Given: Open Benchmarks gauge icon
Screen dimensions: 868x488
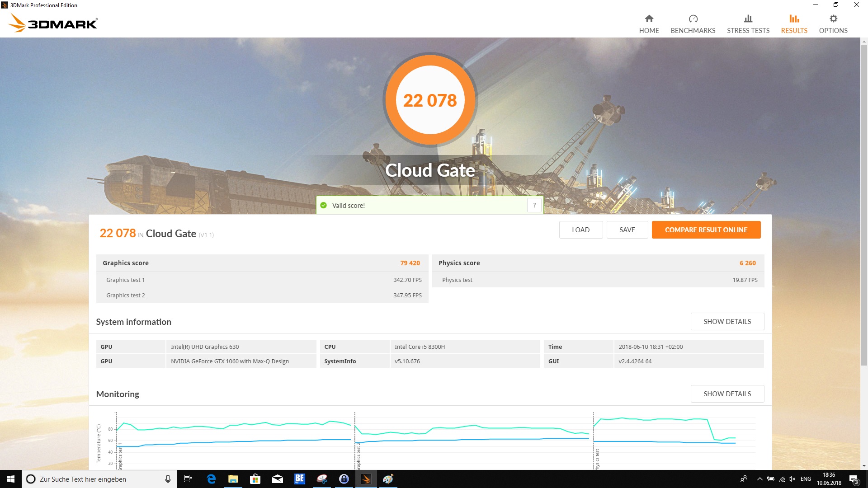Looking at the screenshot, I should click(693, 19).
